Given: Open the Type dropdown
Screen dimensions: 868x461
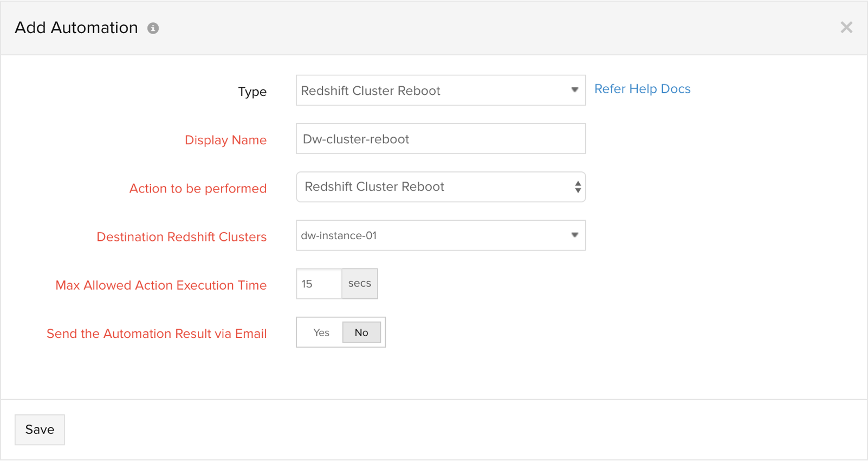Looking at the screenshot, I should (441, 90).
